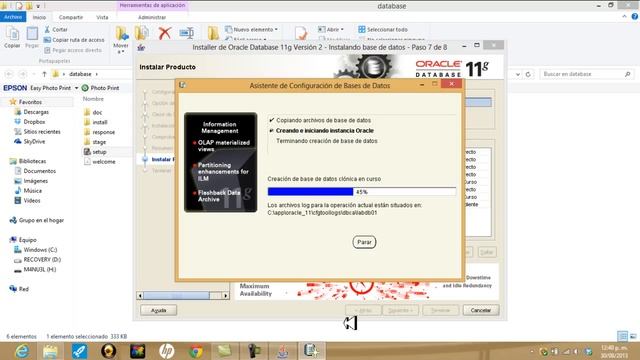Click the Cortar scissors icon
The image size is (640, 360).
click(47, 29)
